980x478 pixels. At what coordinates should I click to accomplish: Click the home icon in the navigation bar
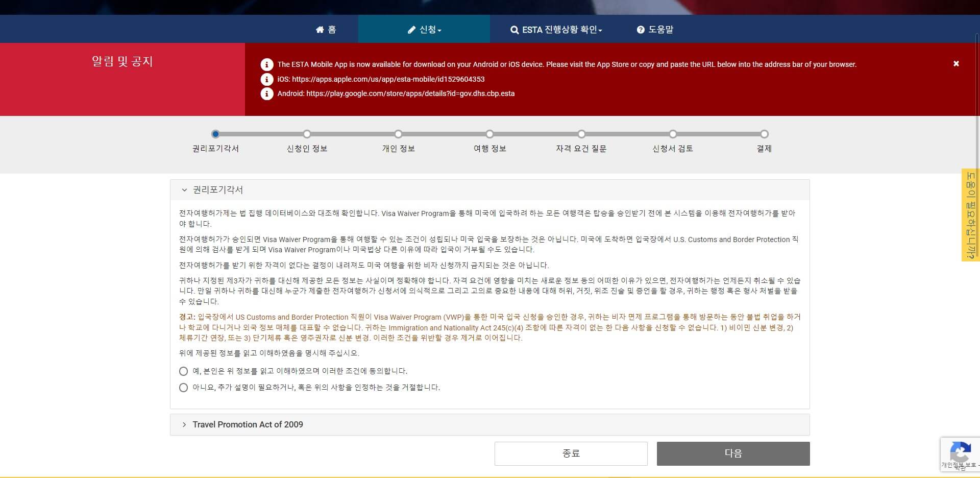[x=321, y=29]
